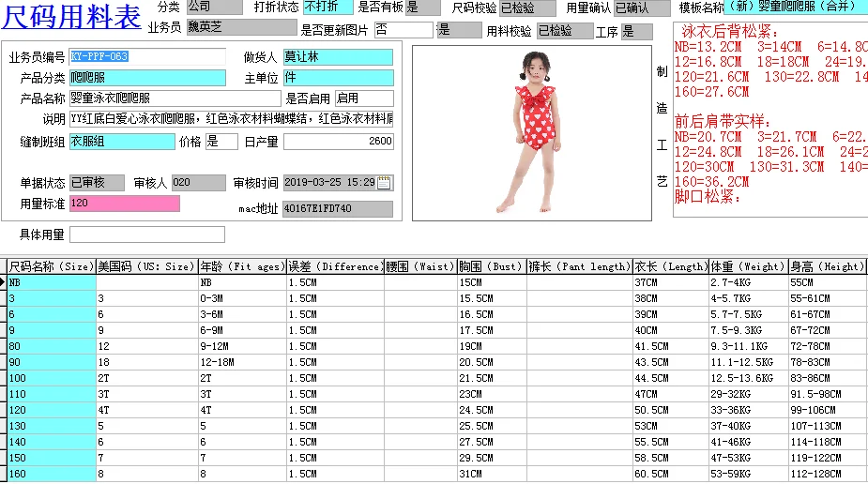This screenshot has height=484, width=868.
Task: Edit the 产品名称 field 婴童泳衣爬爬服
Action: click(175, 98)
